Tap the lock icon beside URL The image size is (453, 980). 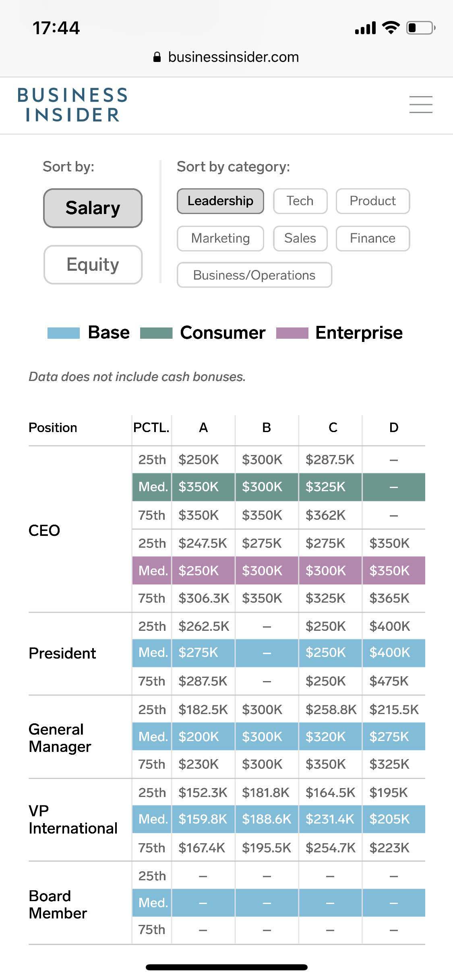pyautogui.click(x=157, y=57)
